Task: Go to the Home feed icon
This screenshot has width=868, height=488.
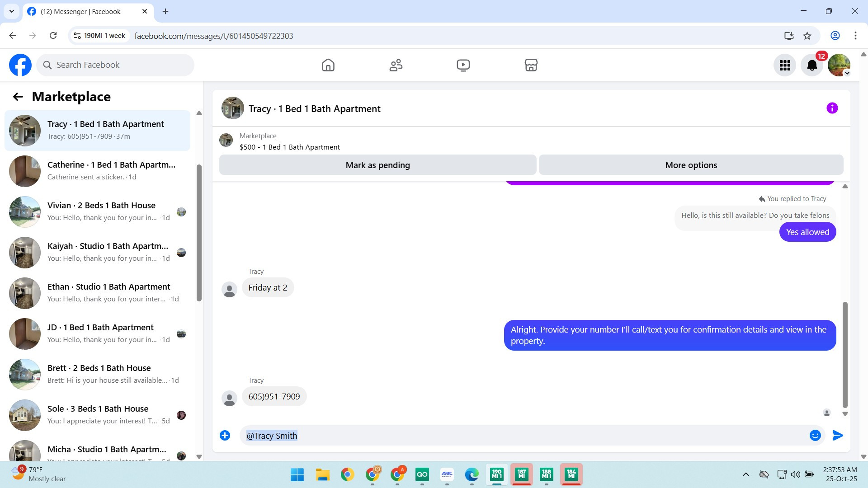Action: click(x=328, y=65)
